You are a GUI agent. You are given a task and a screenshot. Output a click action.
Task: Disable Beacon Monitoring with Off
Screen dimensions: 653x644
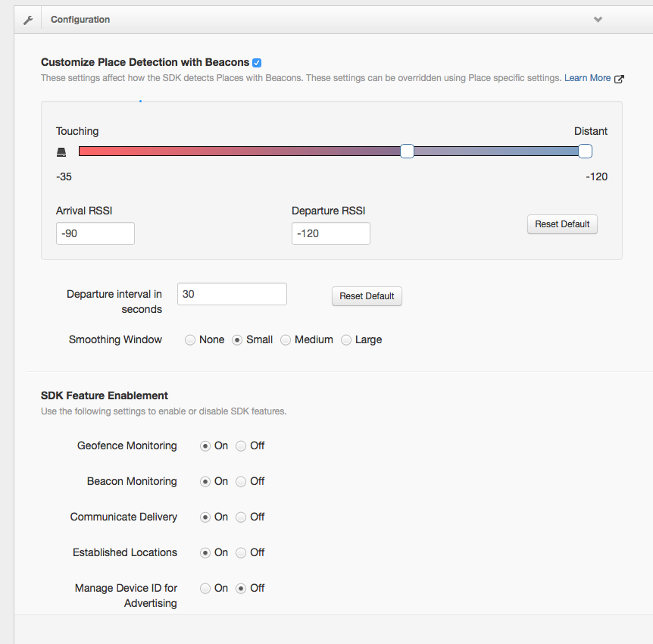coord(241,482)
